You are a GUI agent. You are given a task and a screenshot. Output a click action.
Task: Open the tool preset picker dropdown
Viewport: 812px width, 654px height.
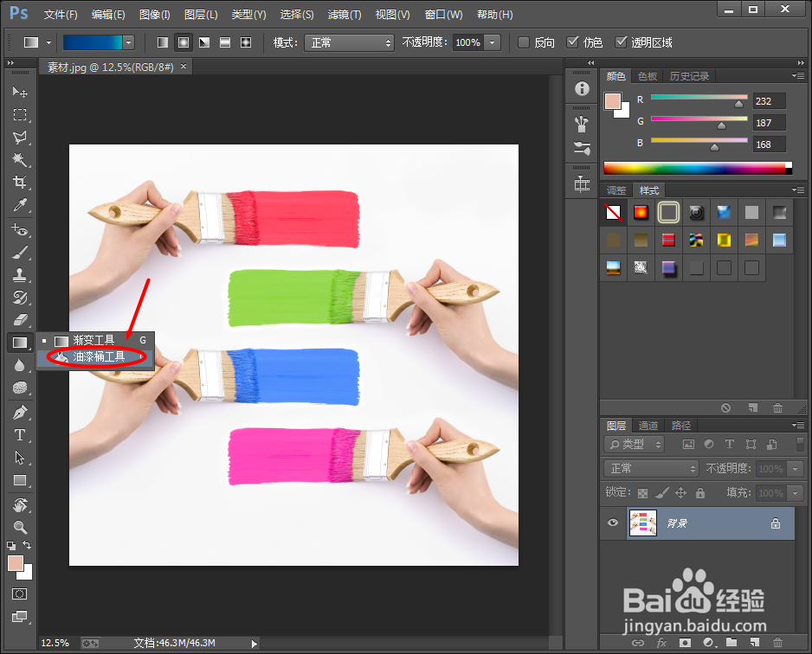point(48,42)
